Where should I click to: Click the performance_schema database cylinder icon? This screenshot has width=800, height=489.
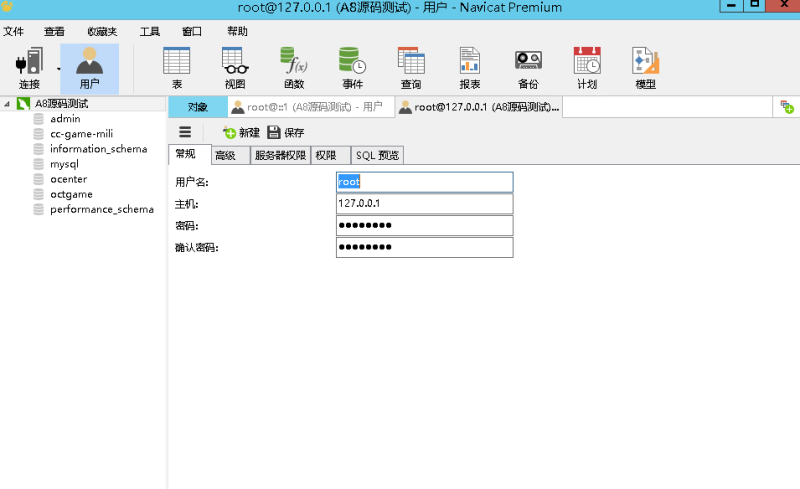(x=38, y=209)
